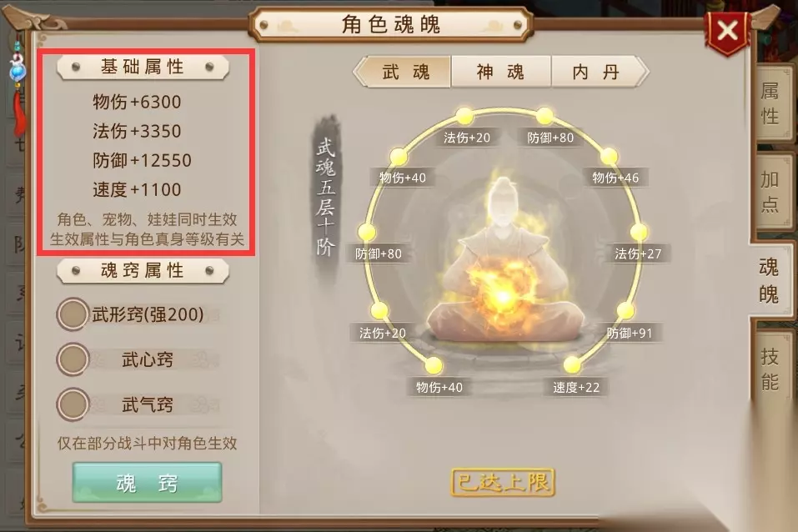Toggle the 武形窍(强200) slot circle
This screenshot has width=798, height=532.
[73, 314]
